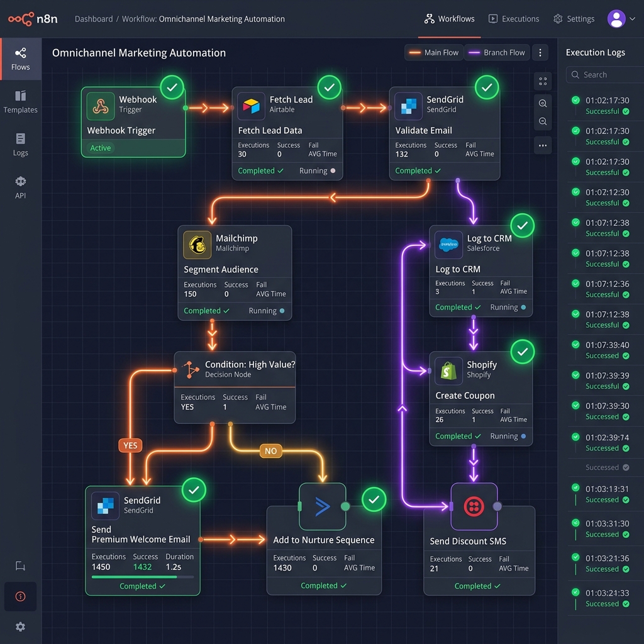Viewport: 644px width, 644px height.
Task: Click the Premium Welcome Email progress bar
Action: tap(143, 577)
